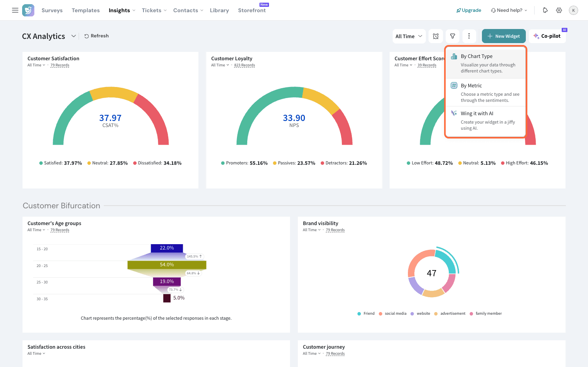Screen dimensions: 588x367
Task: Expand the Need help? dropdown
Action: pyautogui.click(x=509, y=10)
